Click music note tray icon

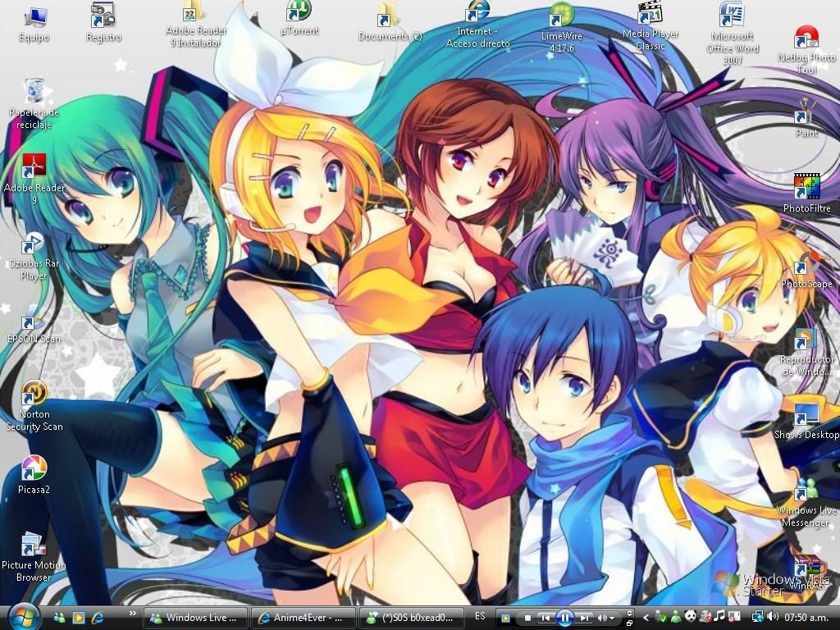[x=720, y=617]
